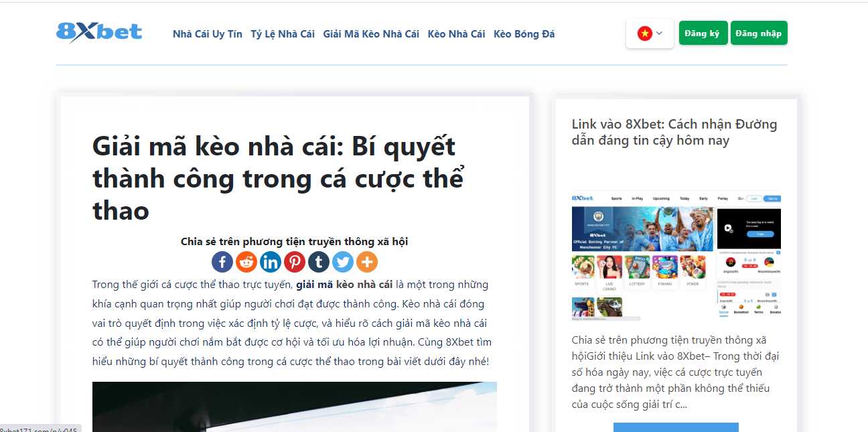
Task: Click the bold giải mã kèo nhà cái text
Action: point(344,285)
